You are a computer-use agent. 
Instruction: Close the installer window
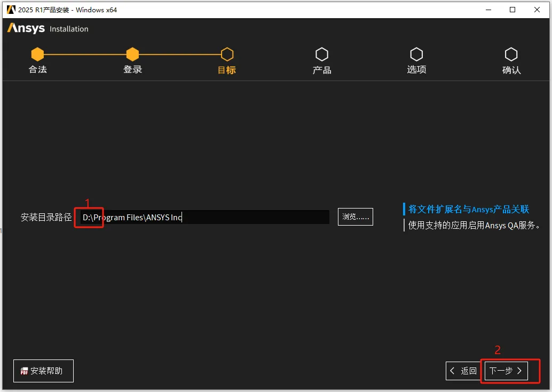tap(537, 10)
